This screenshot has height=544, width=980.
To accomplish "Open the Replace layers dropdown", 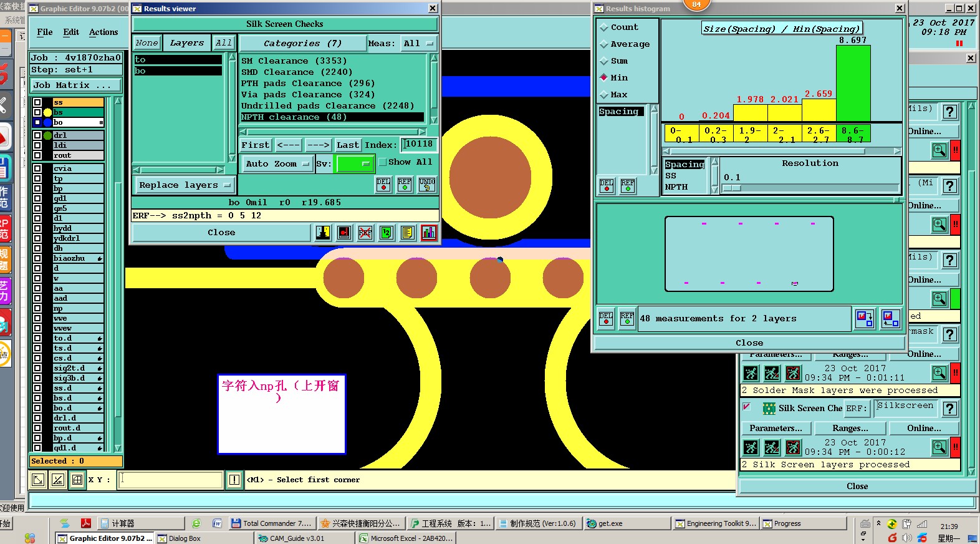I will click(185, 185).
